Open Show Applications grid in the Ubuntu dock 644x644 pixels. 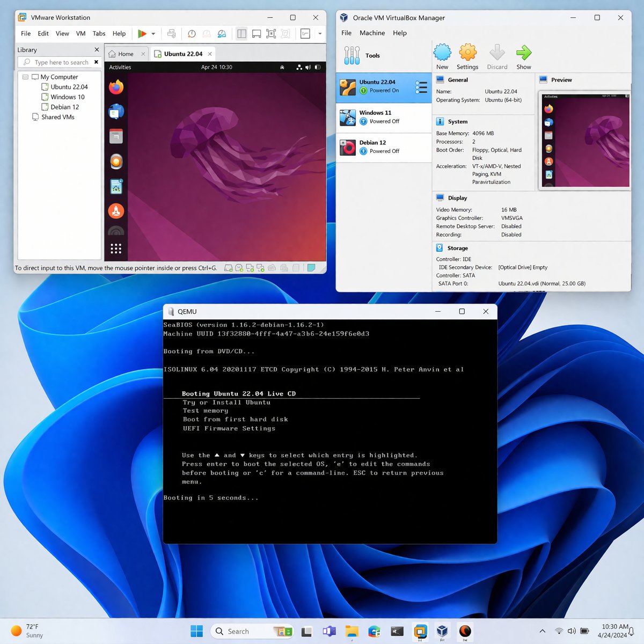click(116, 248)
